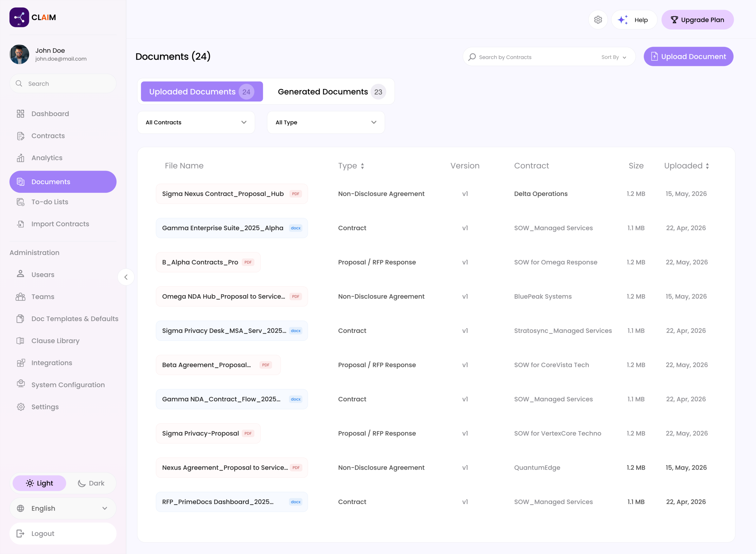Click the Analytics chart icon in sidebar
The width and height of the screenshot is (756, 554).
click(20, 158)
